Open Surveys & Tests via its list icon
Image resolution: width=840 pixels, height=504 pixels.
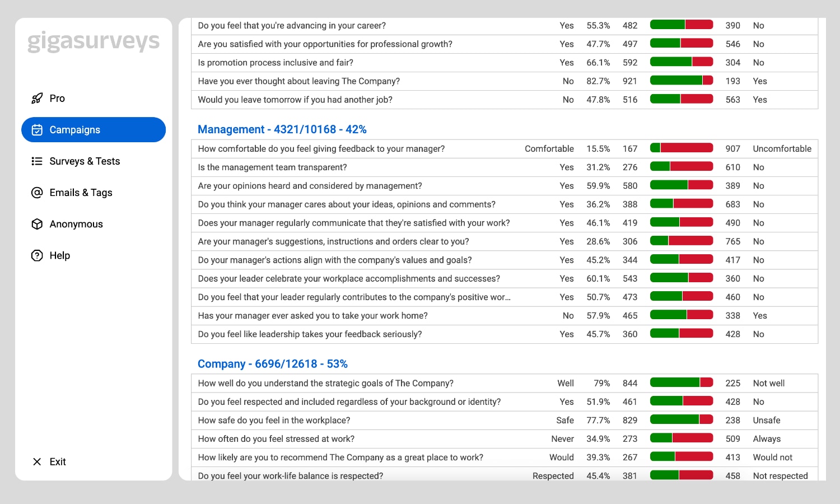coord(37,161)
